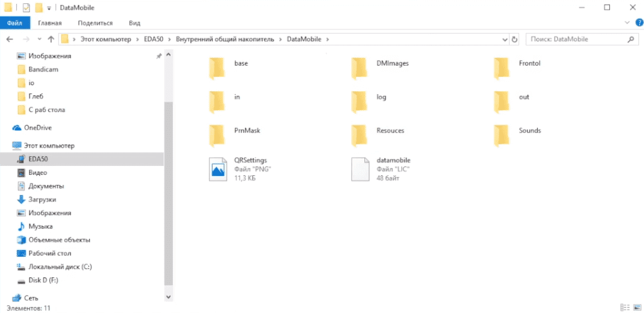Open the DMImages folder icon

(359, 68)
